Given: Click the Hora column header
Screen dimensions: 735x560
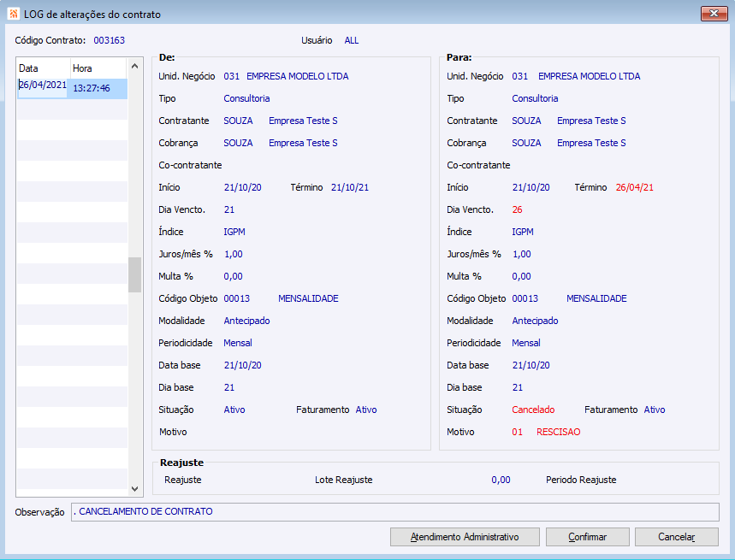Looking at the screenshot, I should (98, 68).
